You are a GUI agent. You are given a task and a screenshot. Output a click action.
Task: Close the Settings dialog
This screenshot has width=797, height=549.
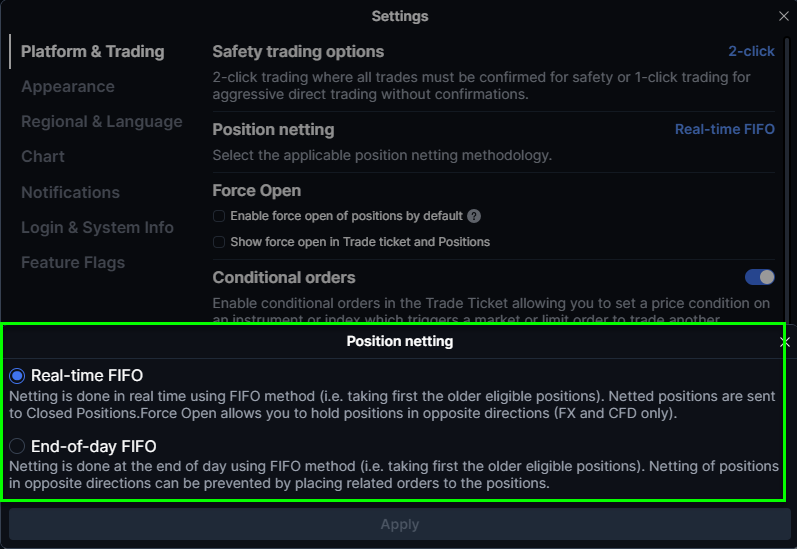pos(783,16)
